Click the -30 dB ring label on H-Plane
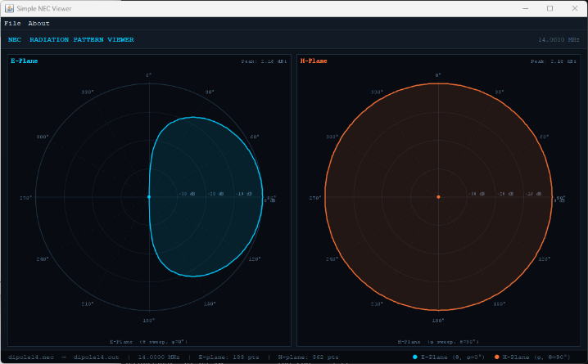Image resolution: width=588 pixels, height=364 pixels. pos(477,194)
